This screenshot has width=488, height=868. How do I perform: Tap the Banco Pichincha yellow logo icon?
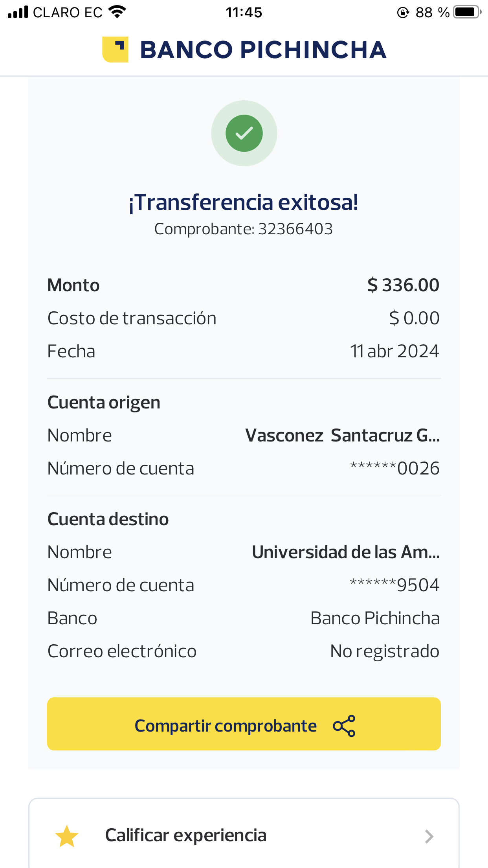(115, 50)
